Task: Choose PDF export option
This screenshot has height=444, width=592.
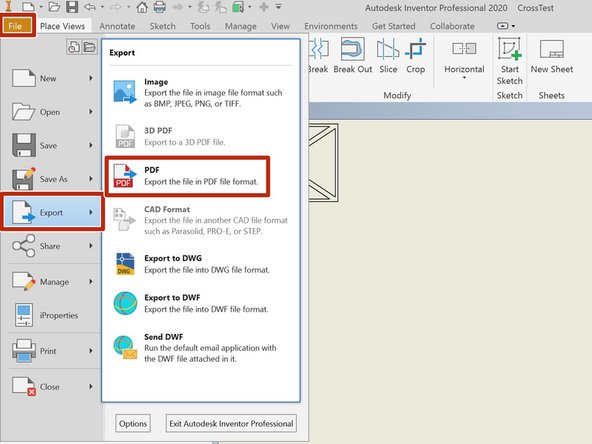Action: point(188,176)
